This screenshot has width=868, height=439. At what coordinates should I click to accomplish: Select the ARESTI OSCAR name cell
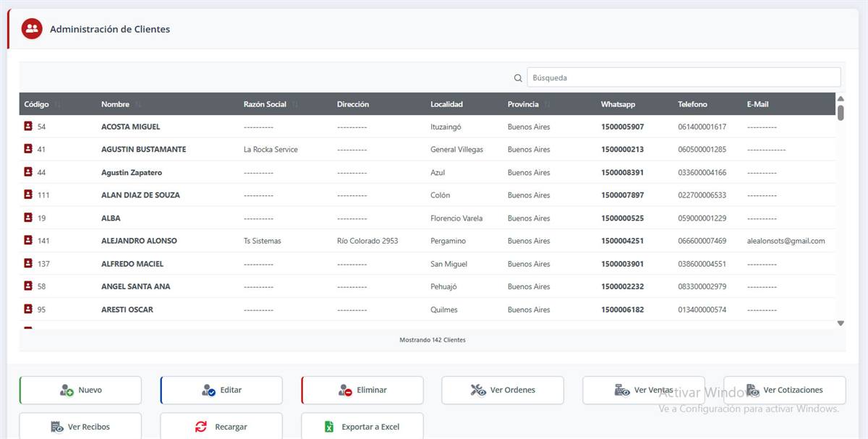pyautogui.click(x=127, y=309)
